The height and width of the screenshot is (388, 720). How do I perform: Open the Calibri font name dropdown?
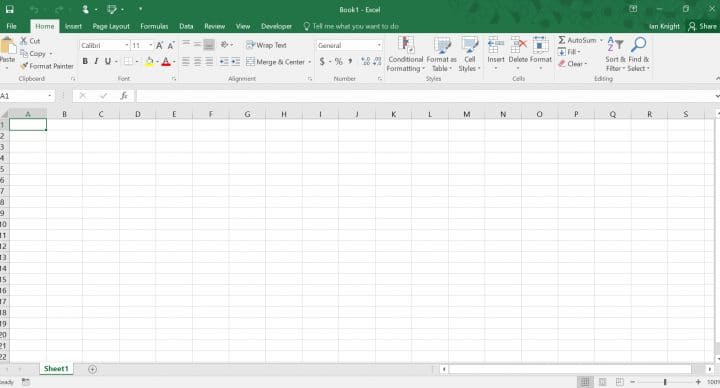pyautogui.click(x=127, y=45)
